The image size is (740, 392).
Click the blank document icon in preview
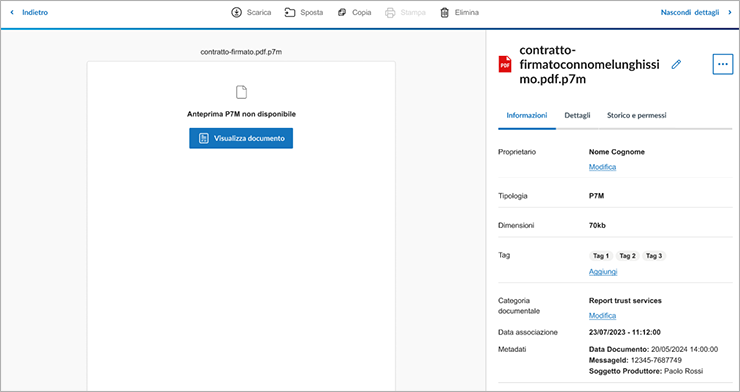(241, 92)
